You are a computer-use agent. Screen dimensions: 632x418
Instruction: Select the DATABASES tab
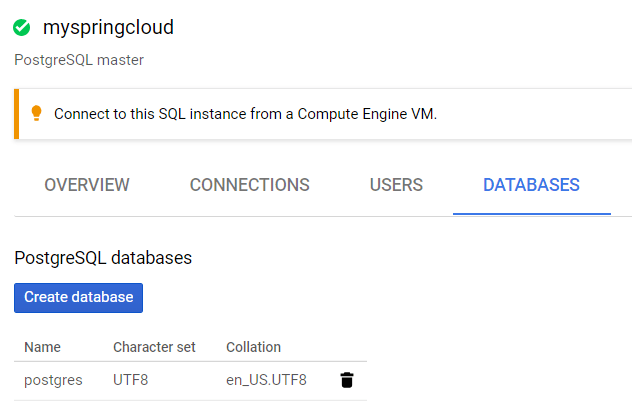tap(531, 185)
